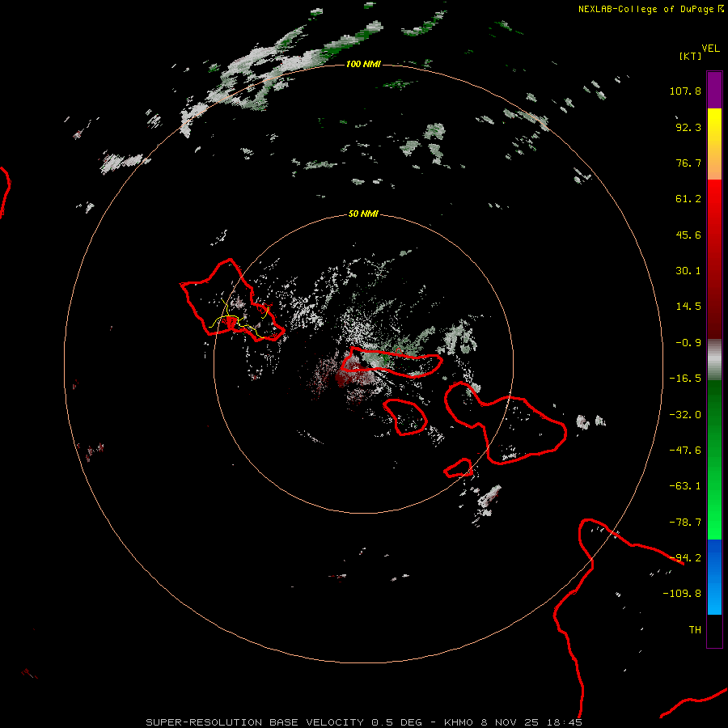
Task: Click the -47.6 legend value
Action: pyautogui.click(x=685, y=451)
